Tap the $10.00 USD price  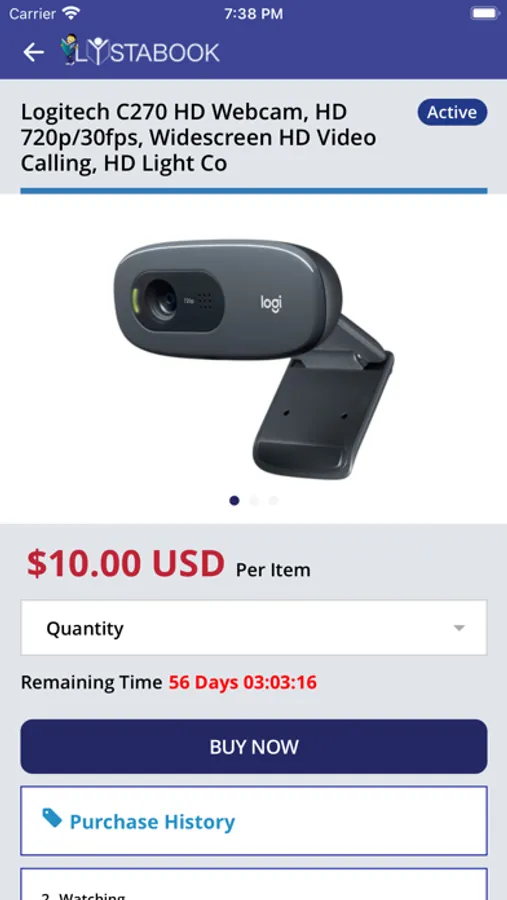click(126, 563)
